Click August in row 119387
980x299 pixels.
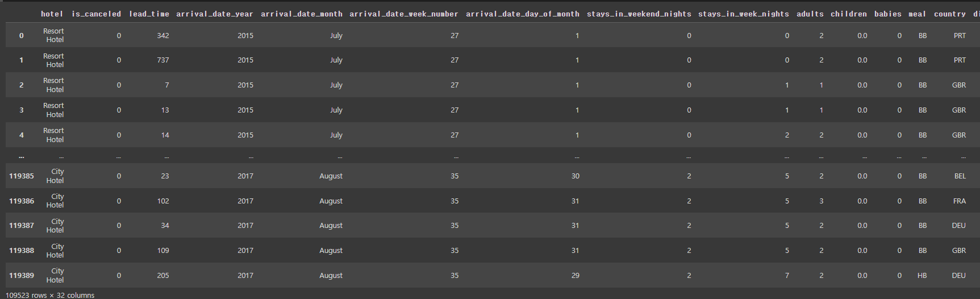tap(331, 225)
